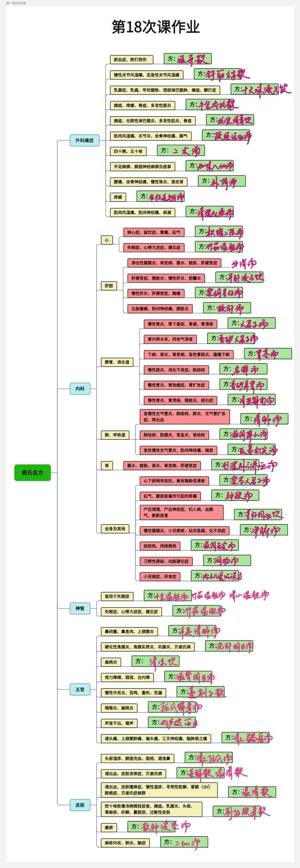The width and height of the screenshot is (300, 868).
Task: Click the title 第18次课作业
Action: tap(156, 27)
